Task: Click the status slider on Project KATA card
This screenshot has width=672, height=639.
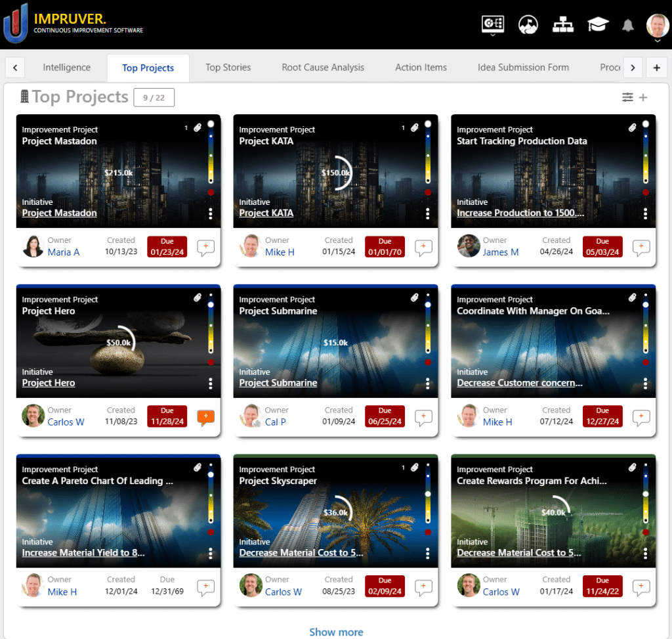Action: coord(428,158)
